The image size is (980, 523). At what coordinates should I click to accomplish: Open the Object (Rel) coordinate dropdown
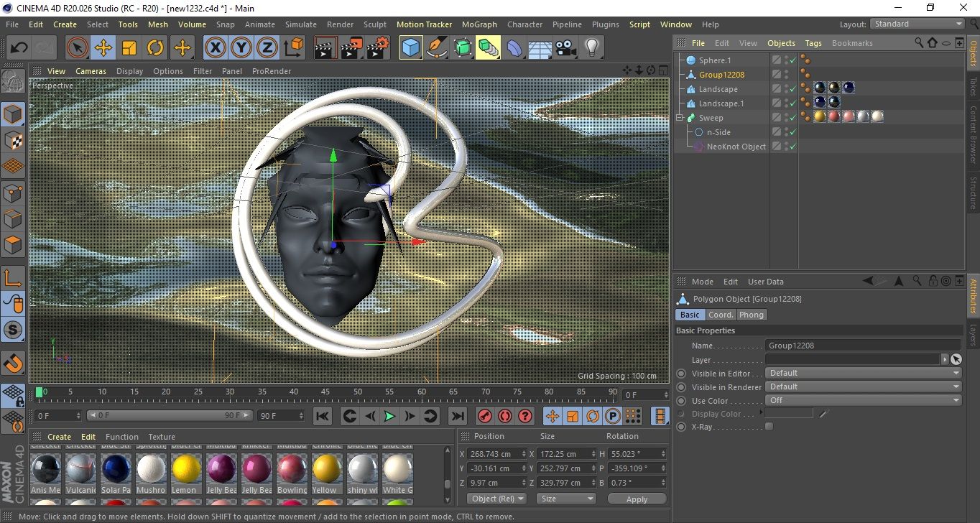tap(496, 499)
